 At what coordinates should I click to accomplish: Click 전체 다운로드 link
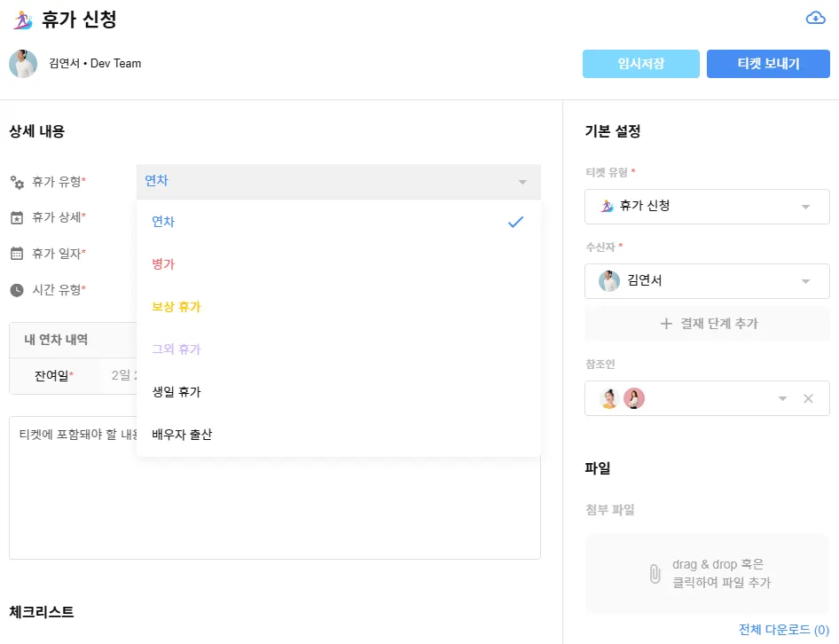click(x=783, y=630)
